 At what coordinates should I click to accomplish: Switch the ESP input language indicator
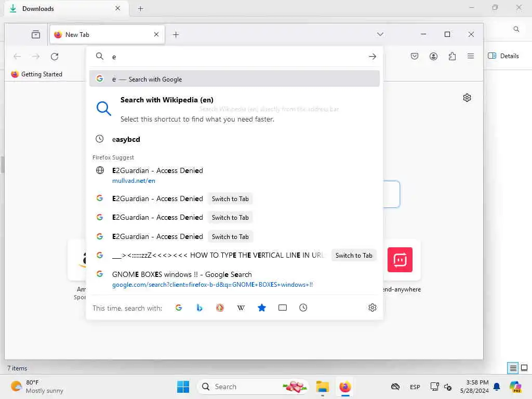415,387
